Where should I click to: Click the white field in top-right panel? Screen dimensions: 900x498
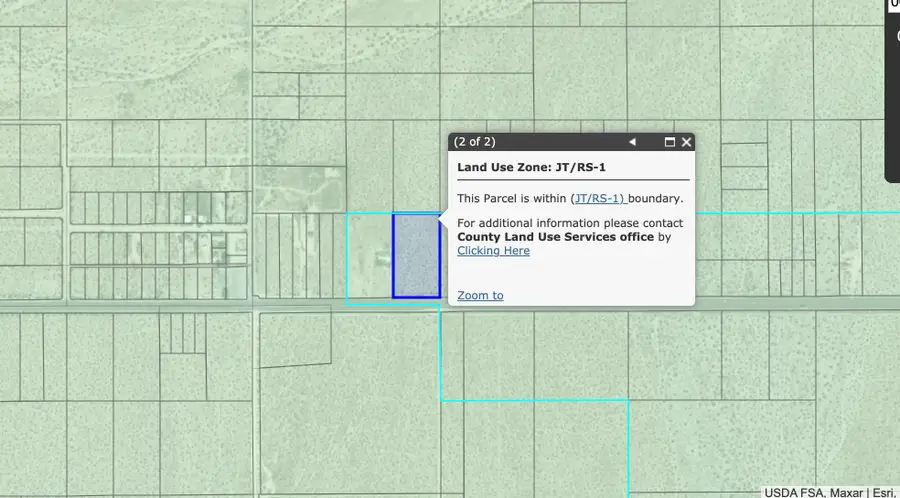pos(894,6)
